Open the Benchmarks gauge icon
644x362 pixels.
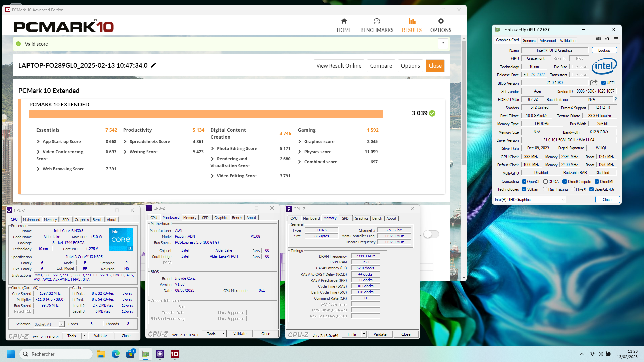point(377,21)
